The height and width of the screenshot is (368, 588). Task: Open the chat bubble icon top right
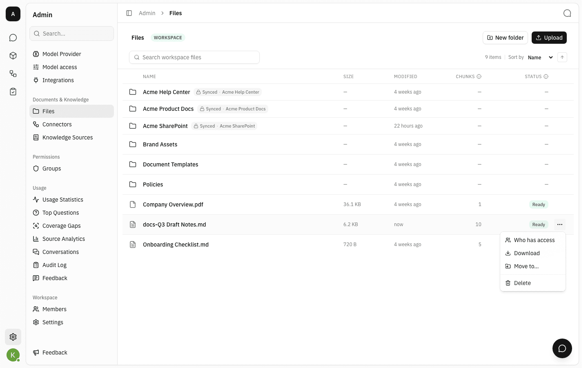[567, 13]
